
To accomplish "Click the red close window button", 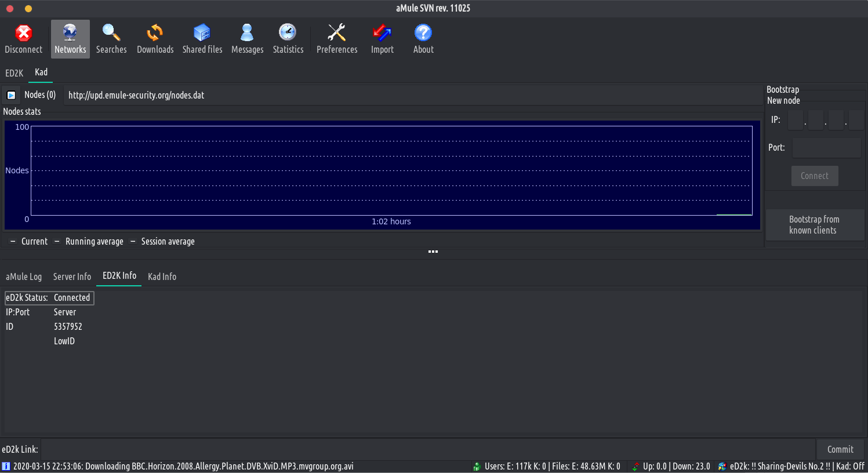I will (10, 9).
